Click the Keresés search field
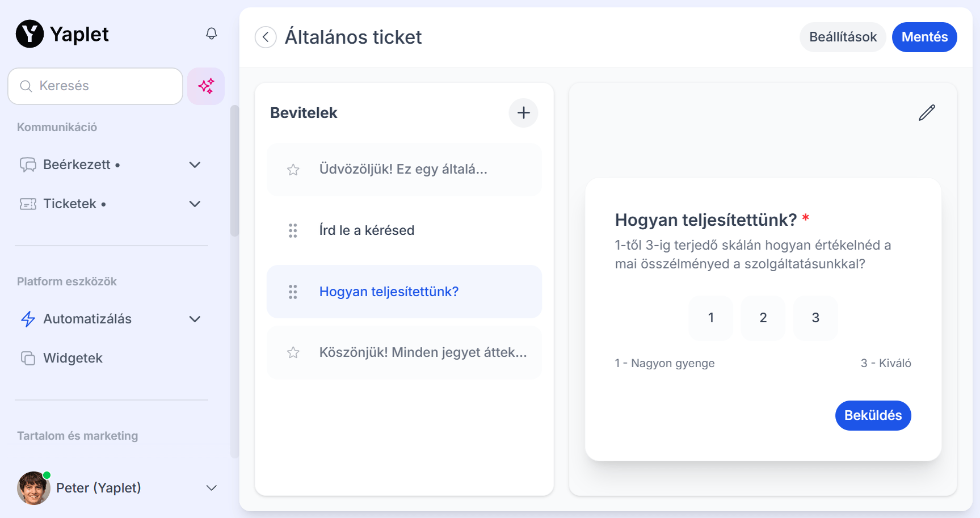Image resolution: width=980 pixels, height=518 pixels. click(x=95, y=86)
